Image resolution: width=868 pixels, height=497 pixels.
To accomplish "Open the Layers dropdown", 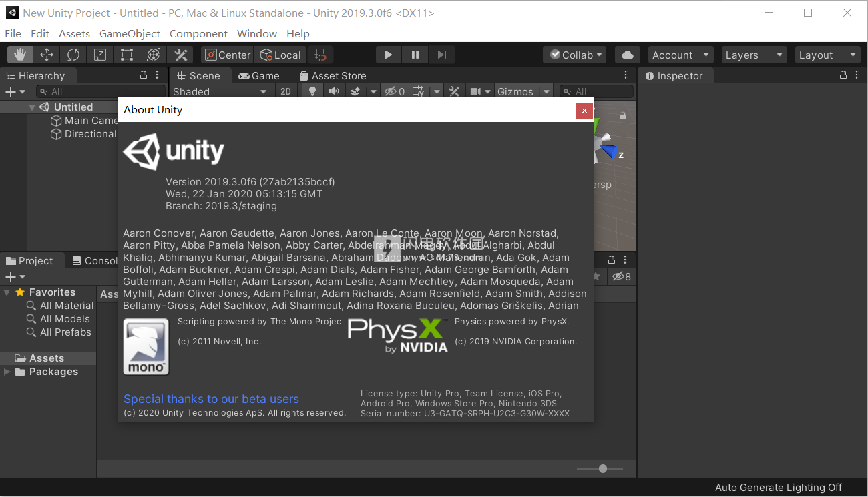I will 754,55.
